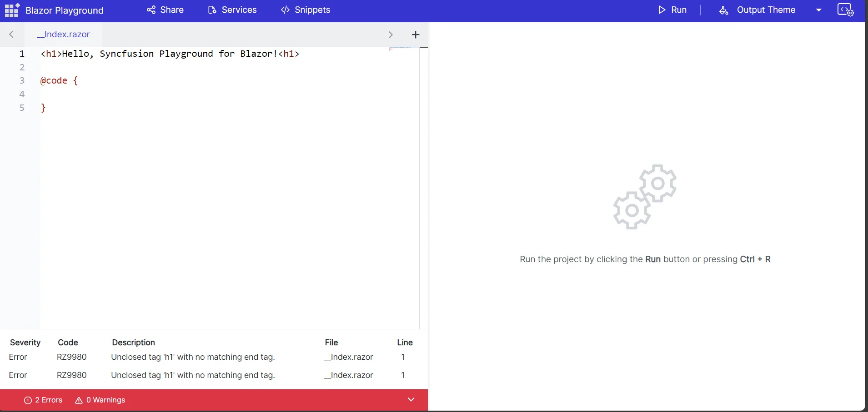Click the Blazor Playground logo icon
Screen dimensions: 868x412
tap(11, 10)
